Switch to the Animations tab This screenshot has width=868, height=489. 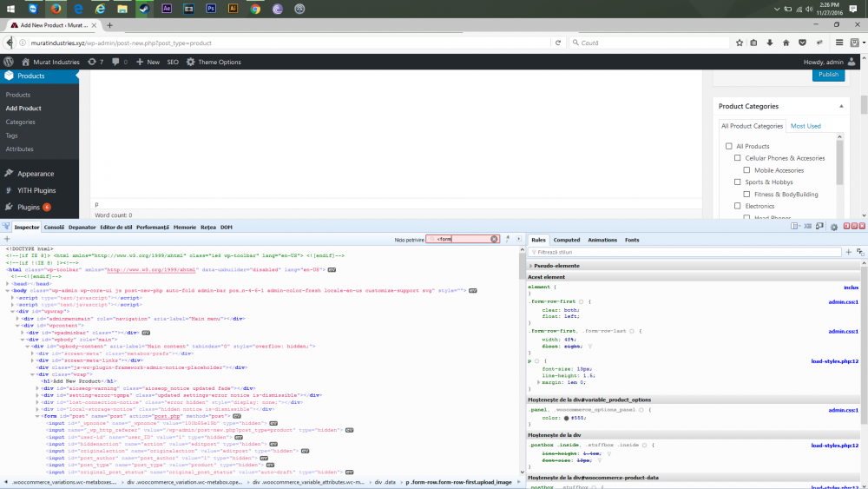tap(602, 240)
